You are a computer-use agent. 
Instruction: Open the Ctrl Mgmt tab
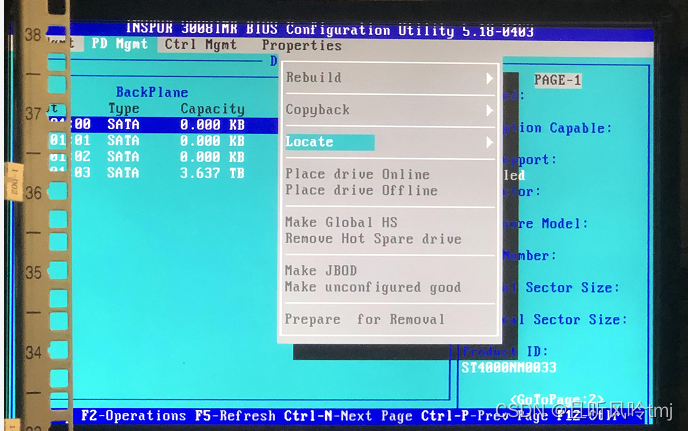pyautogui.click(x=201, y=45)
